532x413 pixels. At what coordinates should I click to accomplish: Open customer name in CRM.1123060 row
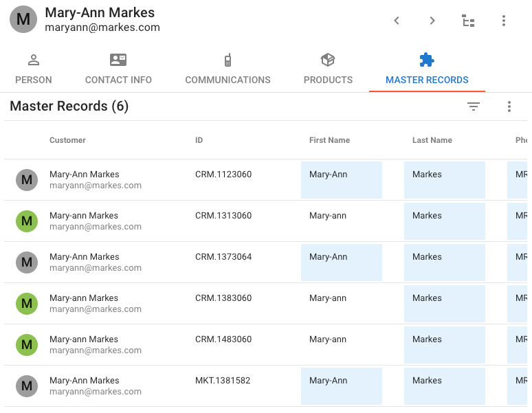[84, 175]
